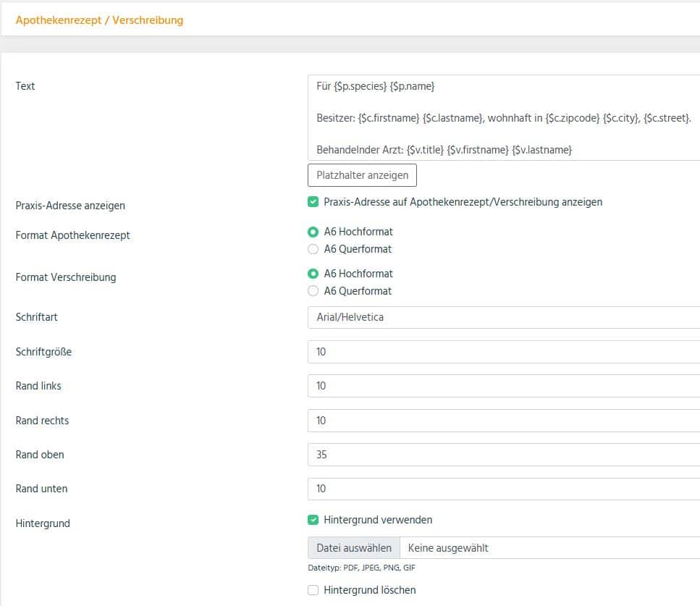Click the Datei auswählen button
This screenshot has height=606, width=700.
[x=354, y=548]
